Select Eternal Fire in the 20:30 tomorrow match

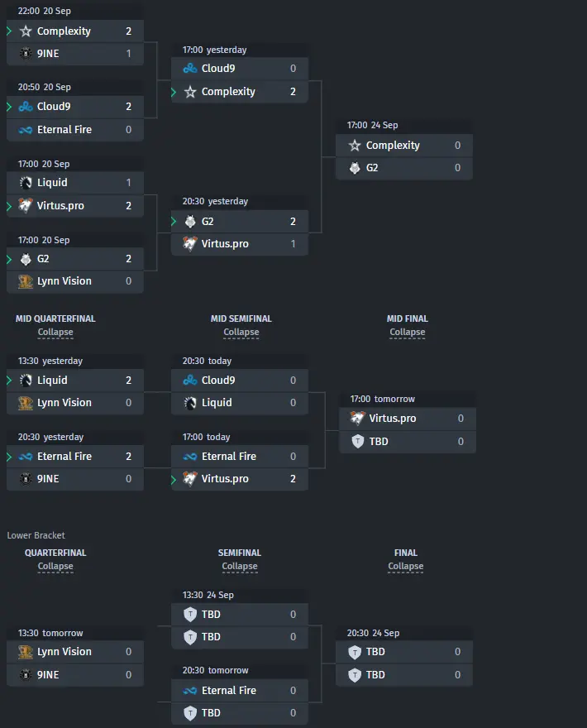(x=240, y=691)
